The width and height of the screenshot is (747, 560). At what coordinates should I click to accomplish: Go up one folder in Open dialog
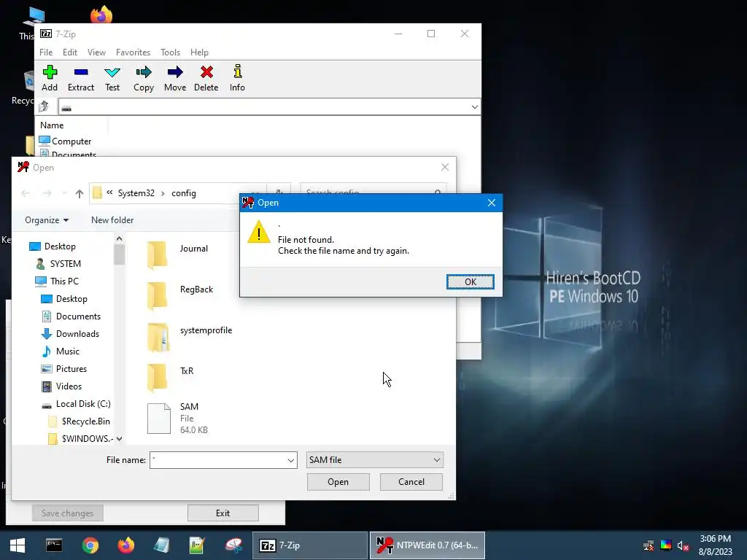coord(79,193)
